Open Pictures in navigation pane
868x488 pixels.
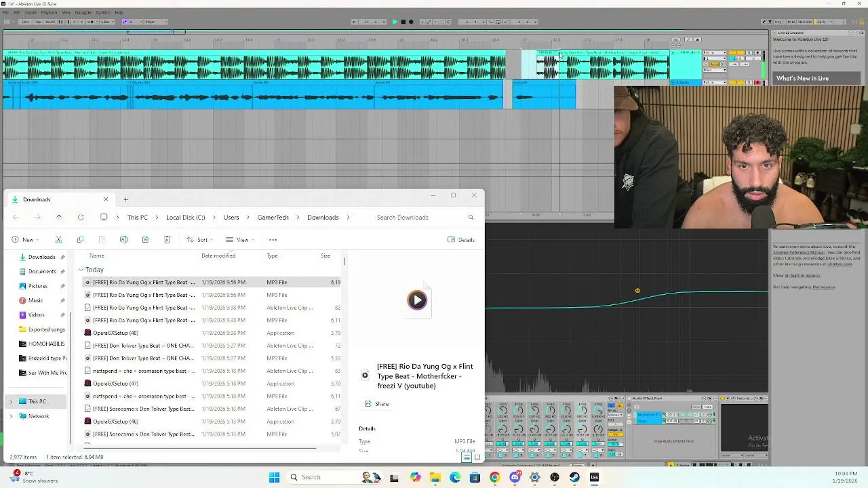click(x=37, y=286)
